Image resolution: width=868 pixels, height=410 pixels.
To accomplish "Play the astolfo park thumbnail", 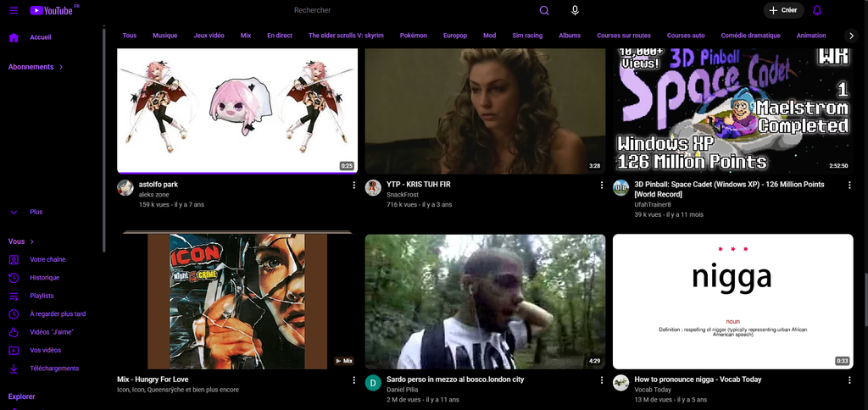I will tap(237, 111).
